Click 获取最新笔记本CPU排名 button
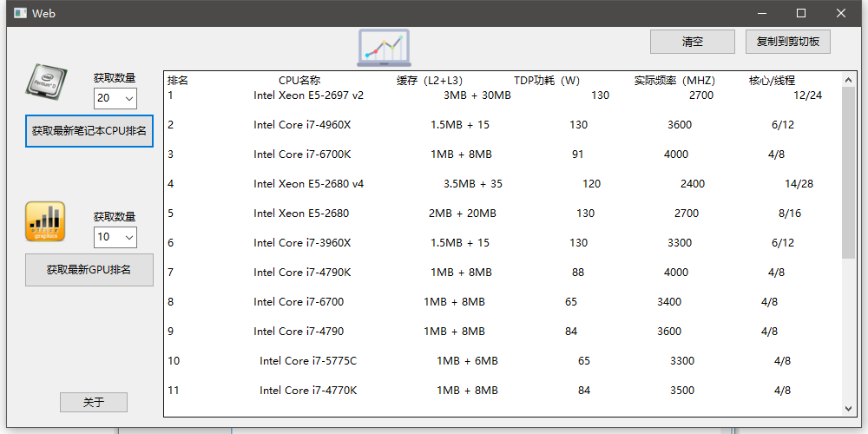Viewport: 868px width, 434px height. (x=89, y=131)
